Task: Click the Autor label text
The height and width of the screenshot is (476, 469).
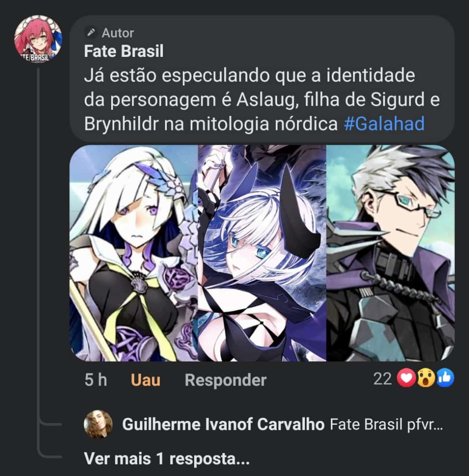Action: [x=118, y=33]
